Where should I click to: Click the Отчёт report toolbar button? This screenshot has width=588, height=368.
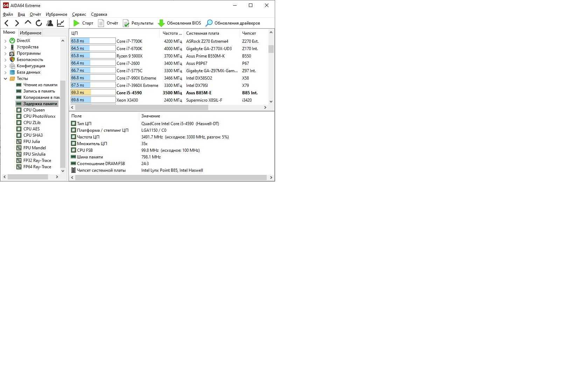[x=108, y=23]
